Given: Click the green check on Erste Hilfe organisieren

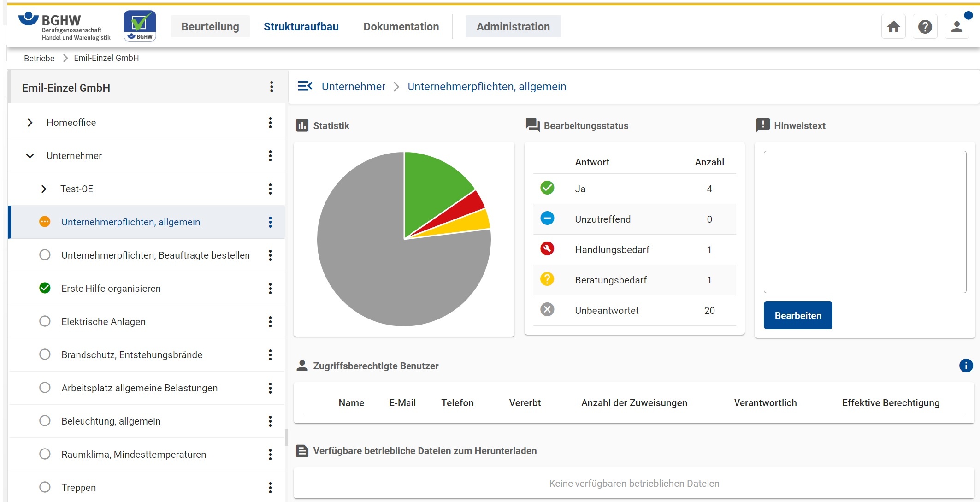Looking at the screenshot, I should 45,288.
